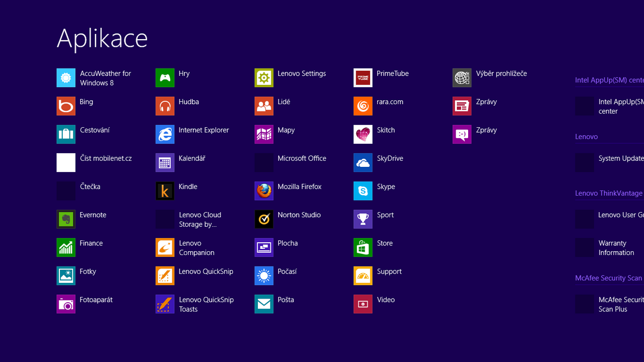Open the Pošta mail app
The width and height of the screenshot is (644, 362).
pyautogui.click(x=264, y=304)
